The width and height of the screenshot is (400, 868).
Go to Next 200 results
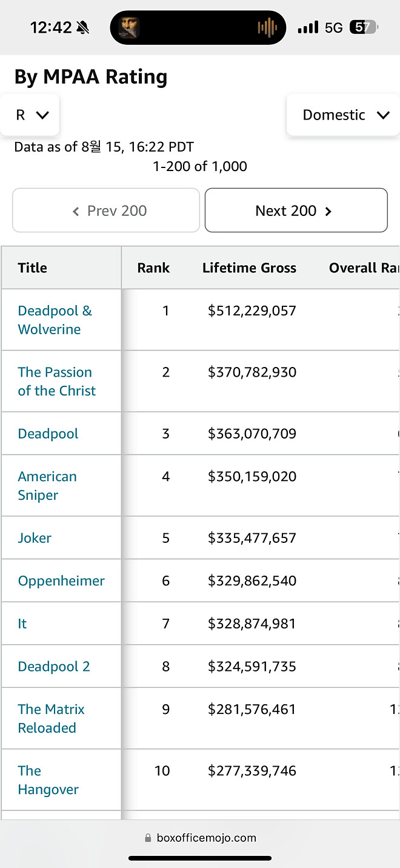pos(295,210)
